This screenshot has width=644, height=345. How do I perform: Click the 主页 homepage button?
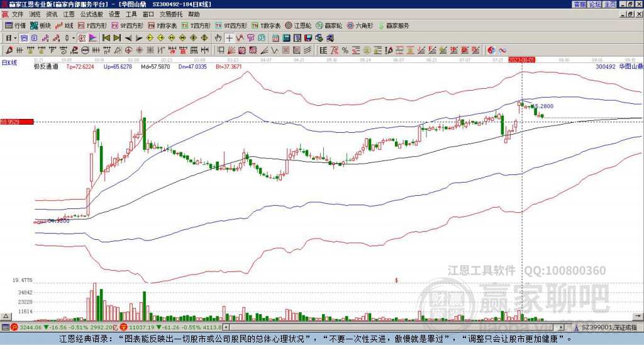610,4
